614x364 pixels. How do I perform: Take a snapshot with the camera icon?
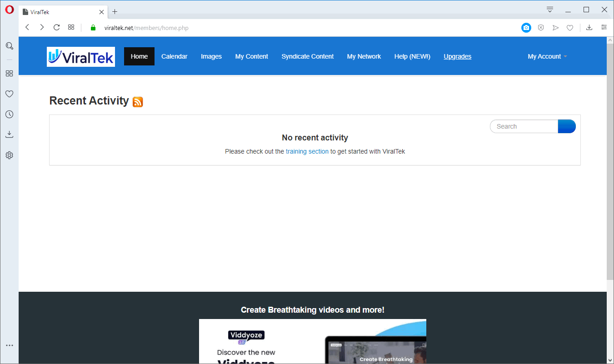pyautogui.click(x=526, y=28)
